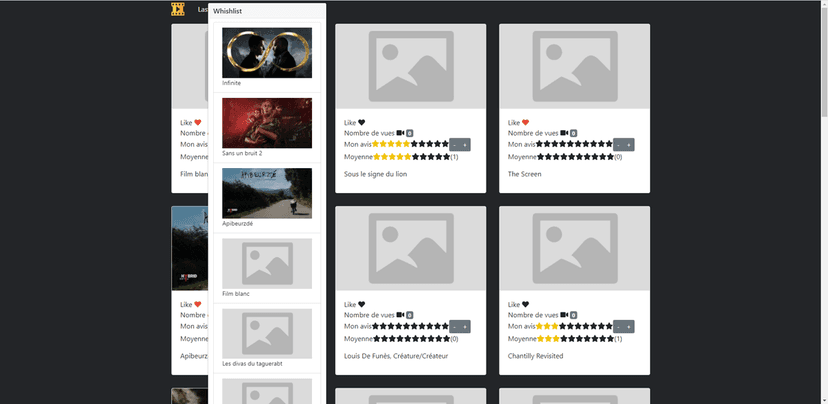This screenshot has height=404, width=828.
Task: Click Apibeurzdé title in Whishlist
Action: point(238,223)
